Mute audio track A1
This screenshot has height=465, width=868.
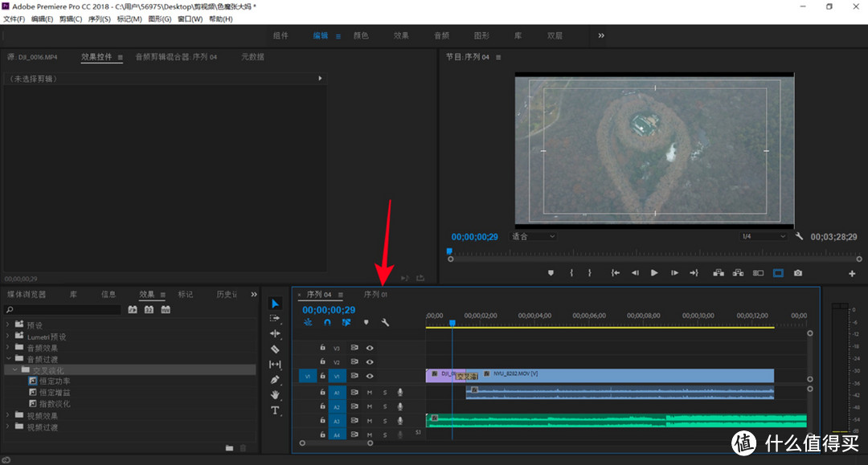pos(369,392)
